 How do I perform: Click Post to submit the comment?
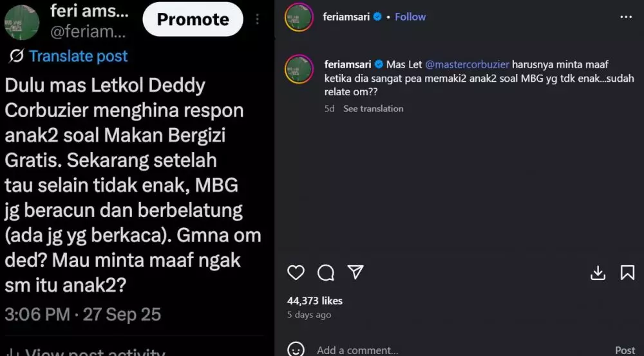click(x=625, y=350)
